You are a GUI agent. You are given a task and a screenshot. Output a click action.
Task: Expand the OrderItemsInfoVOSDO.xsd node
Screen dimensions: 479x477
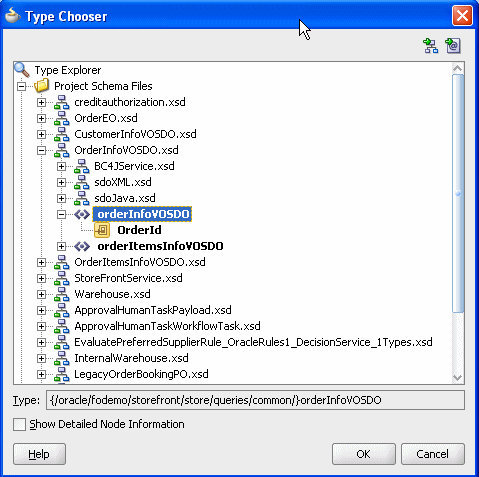41,262
